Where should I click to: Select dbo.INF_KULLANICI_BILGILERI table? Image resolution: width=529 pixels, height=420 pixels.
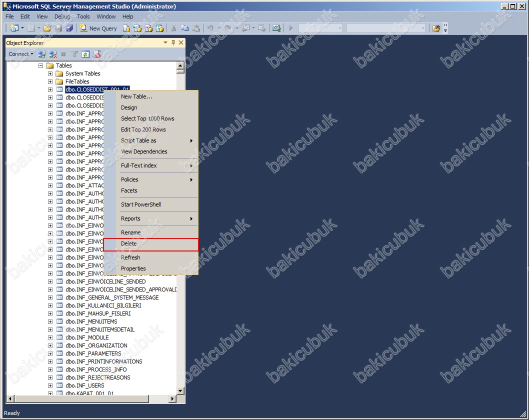(103, 305)
